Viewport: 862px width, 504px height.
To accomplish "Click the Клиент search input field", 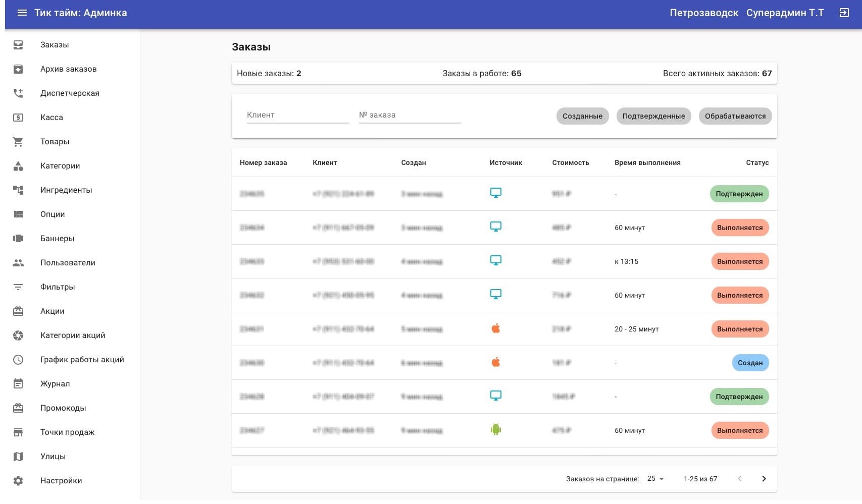I will coord(297,115).
